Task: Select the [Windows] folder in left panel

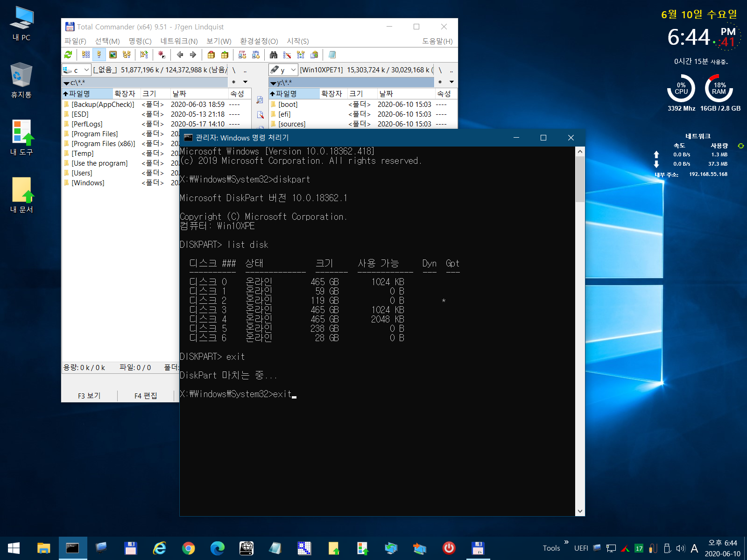Action: pyautogui.click(x=88, y=183)
